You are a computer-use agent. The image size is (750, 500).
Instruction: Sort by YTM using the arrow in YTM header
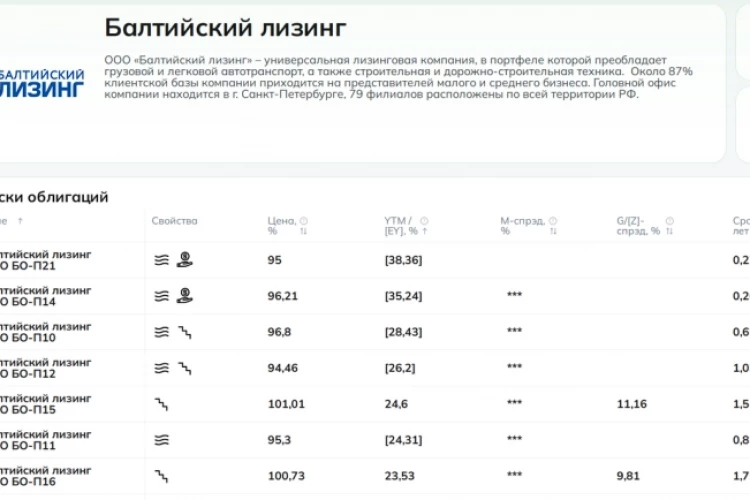(424, 231)
